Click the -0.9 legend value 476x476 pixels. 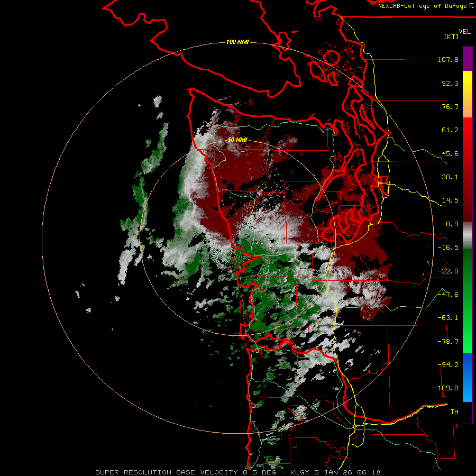[450, 224]
